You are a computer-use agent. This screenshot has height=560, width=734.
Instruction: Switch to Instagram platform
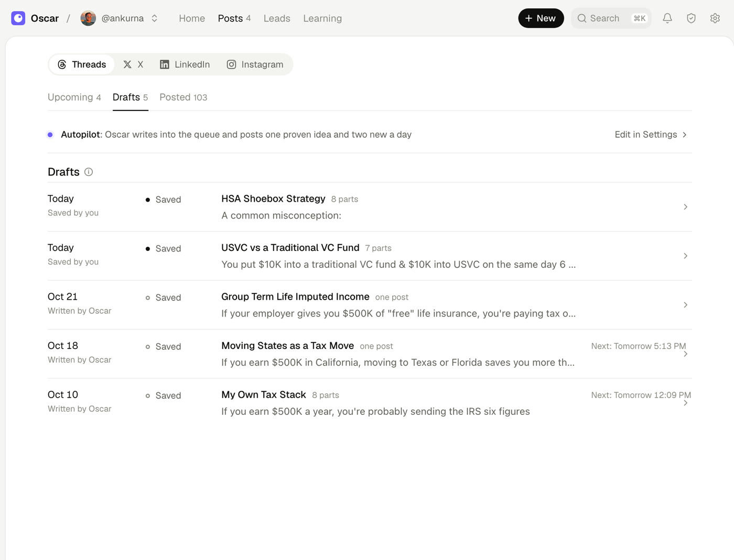[x=255, y=64]
